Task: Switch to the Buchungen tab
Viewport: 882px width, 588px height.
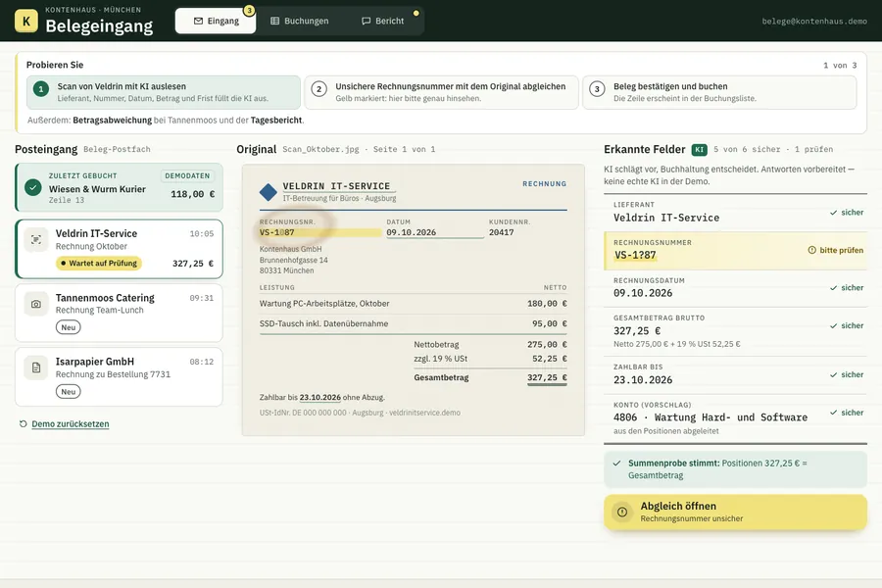Action: (299, 21)
